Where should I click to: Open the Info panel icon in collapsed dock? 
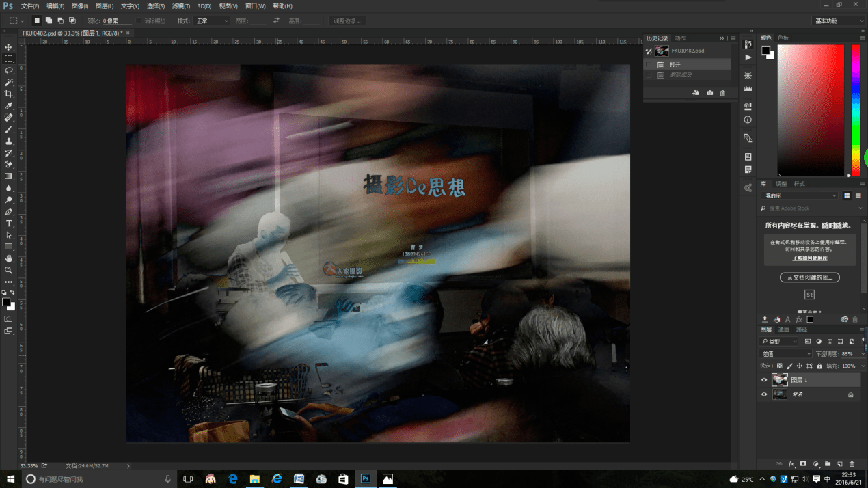[748, 120]
